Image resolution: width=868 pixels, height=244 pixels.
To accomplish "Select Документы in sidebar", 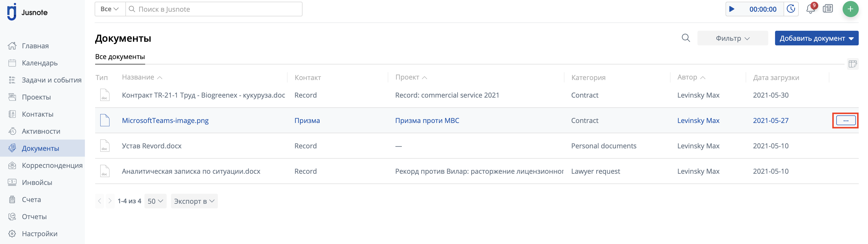I will (x=42, y=148).
